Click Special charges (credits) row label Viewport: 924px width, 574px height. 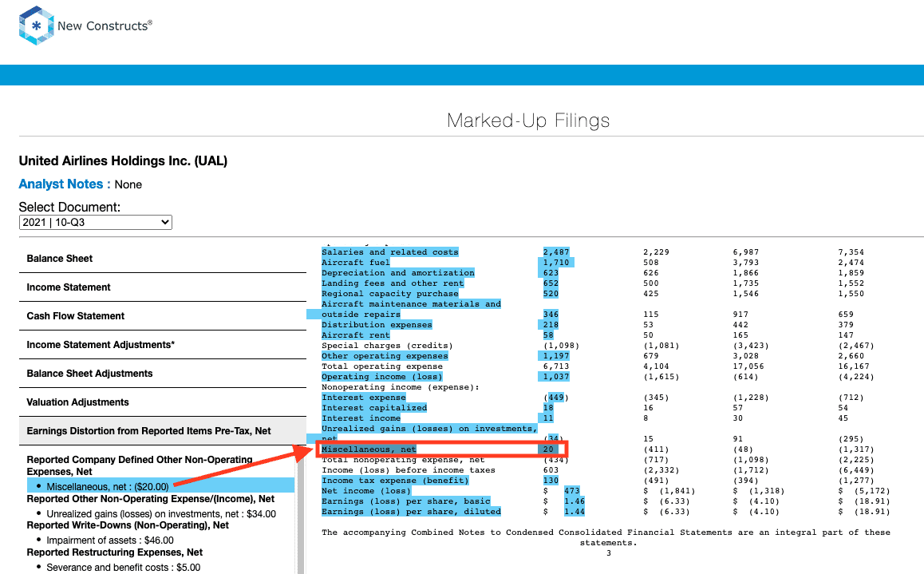387,346
